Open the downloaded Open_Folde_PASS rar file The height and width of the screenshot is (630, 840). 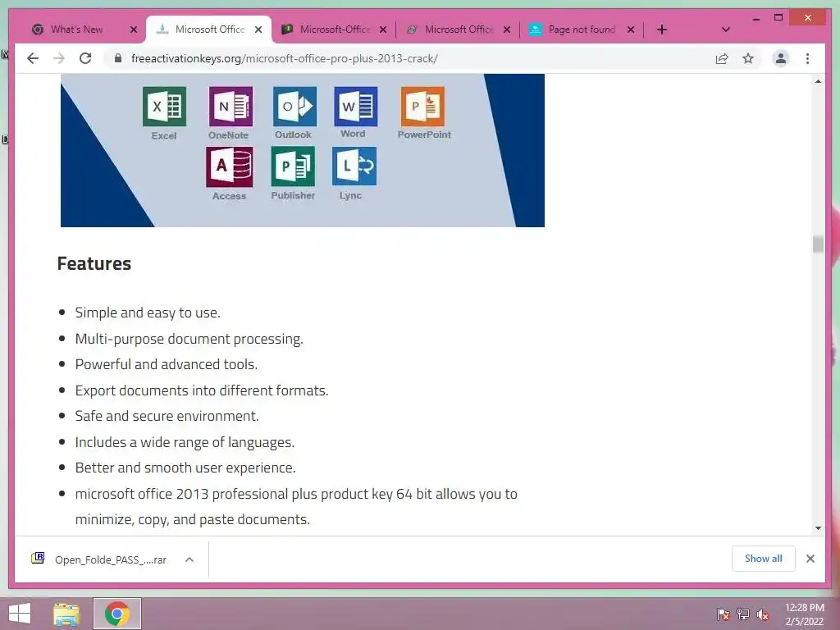101,559
